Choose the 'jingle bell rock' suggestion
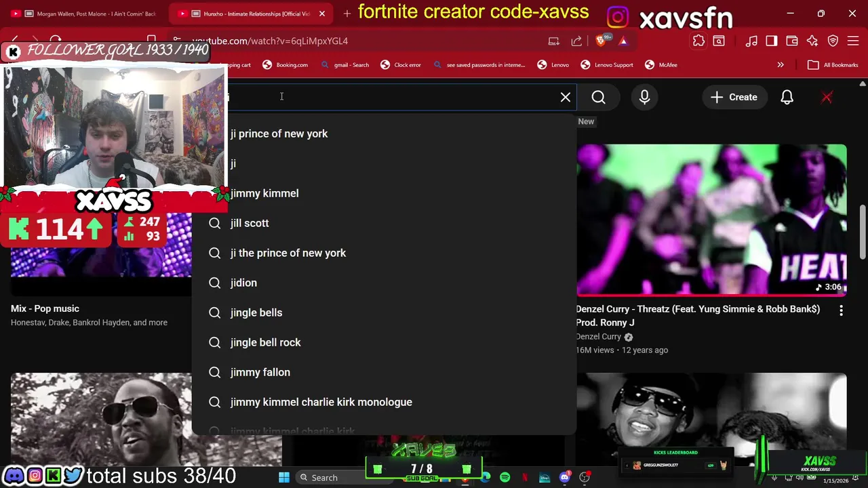This screenshot has height=488, width=868. (x=384, y=342)
